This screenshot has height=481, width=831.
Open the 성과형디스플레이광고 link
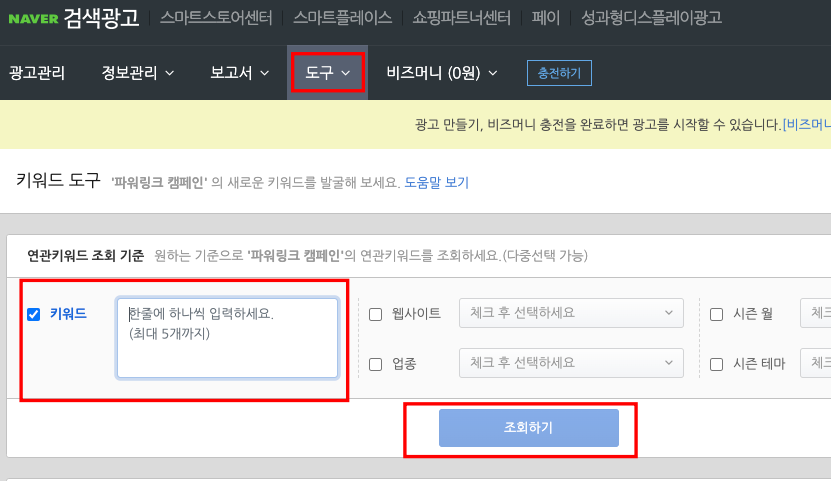coord(651,18)
